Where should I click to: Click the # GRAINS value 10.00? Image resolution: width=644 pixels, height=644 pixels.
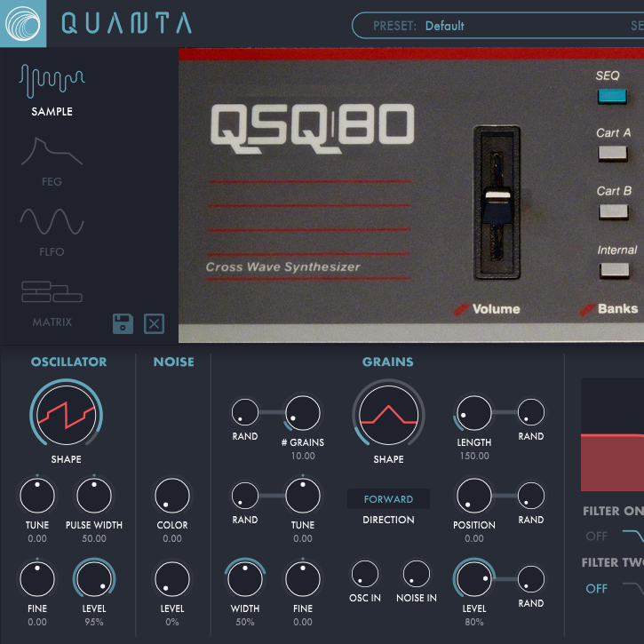303,456
